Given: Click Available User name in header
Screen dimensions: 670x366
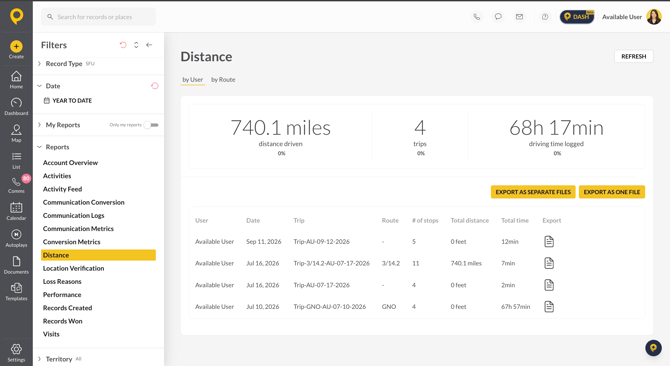Looking at the screenshot, I should [622, 17].
